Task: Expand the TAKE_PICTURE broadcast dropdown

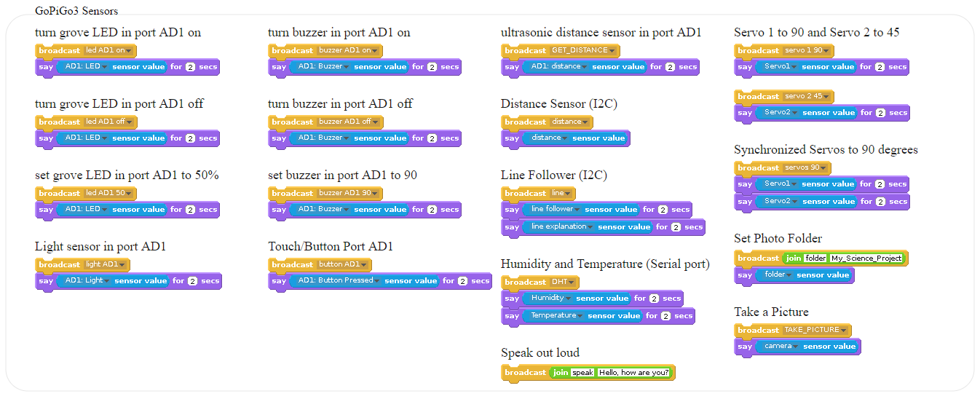Action: tap(815, 330)
